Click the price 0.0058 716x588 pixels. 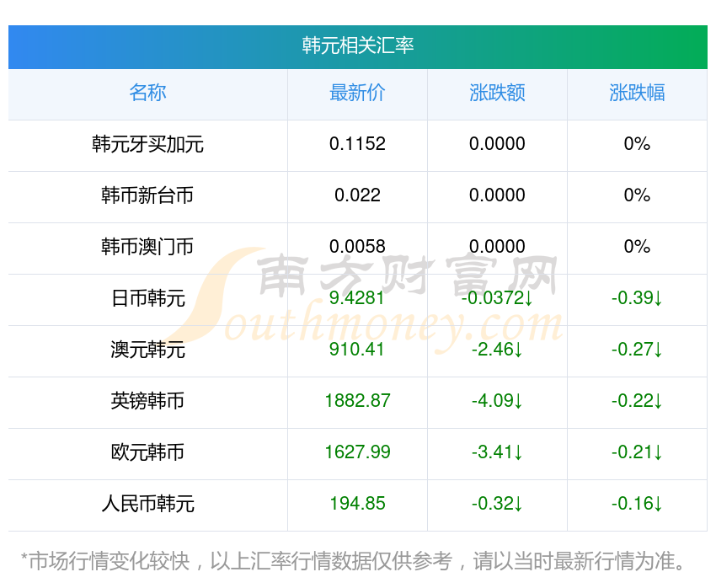click(357, 247)
